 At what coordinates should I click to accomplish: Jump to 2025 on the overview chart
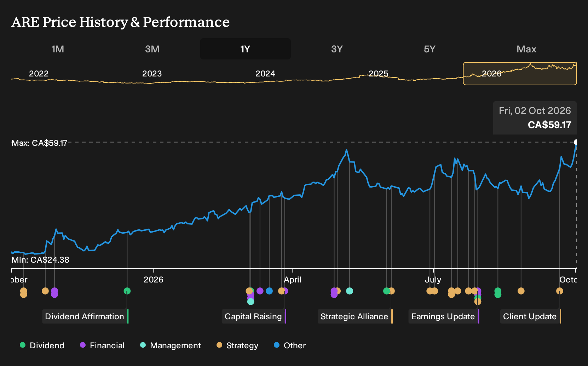tap(379, 74)
